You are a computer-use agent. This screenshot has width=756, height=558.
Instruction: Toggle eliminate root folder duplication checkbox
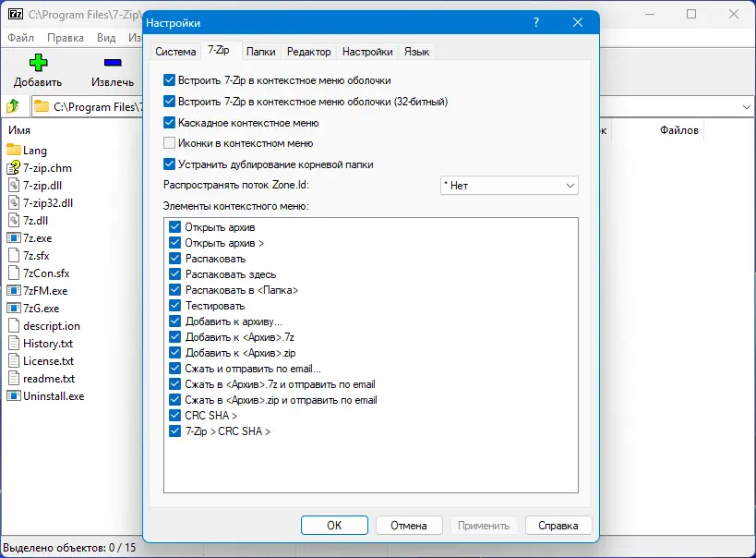pos(169,164)
